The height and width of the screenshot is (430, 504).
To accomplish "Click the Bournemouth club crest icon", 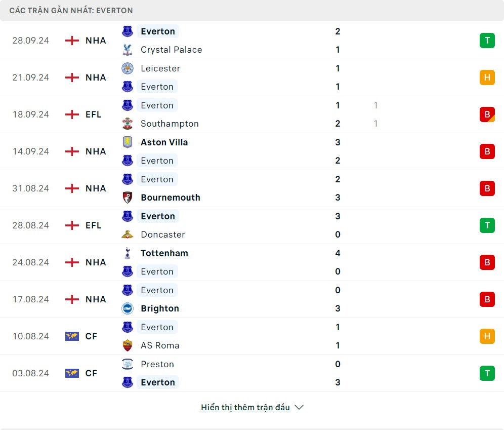I will click(128, 198).
